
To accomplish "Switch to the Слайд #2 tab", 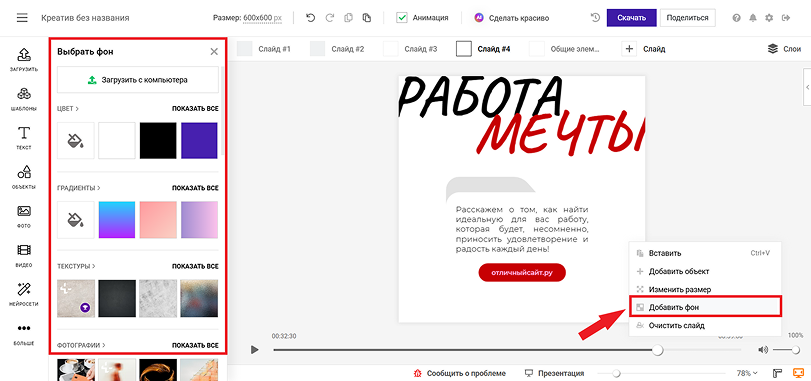I will point(337,49).
